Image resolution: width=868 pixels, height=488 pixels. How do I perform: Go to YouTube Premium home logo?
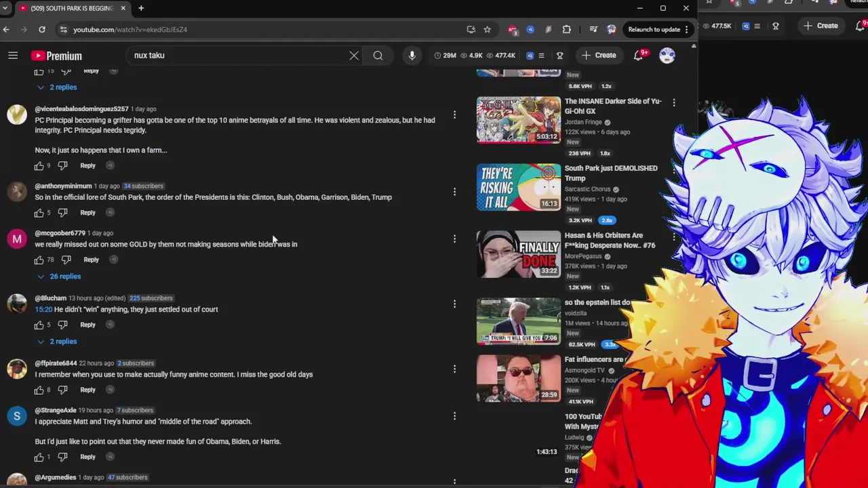pyautogui.click(x=56, y=56)
